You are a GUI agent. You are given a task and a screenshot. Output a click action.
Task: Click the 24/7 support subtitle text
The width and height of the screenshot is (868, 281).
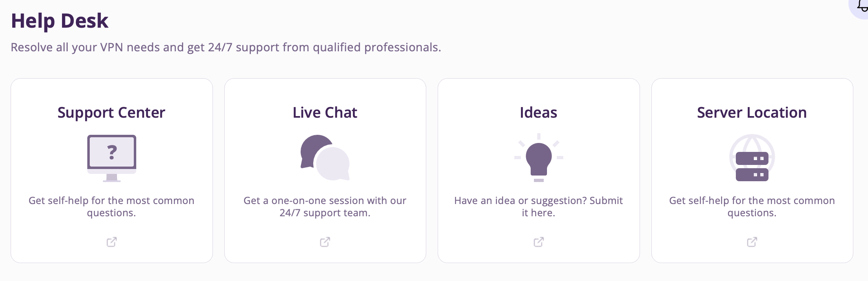[x=226, y=47]
